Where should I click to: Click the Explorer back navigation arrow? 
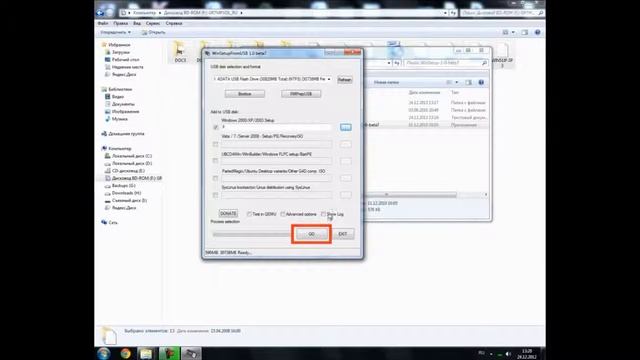tap(100, 13)
